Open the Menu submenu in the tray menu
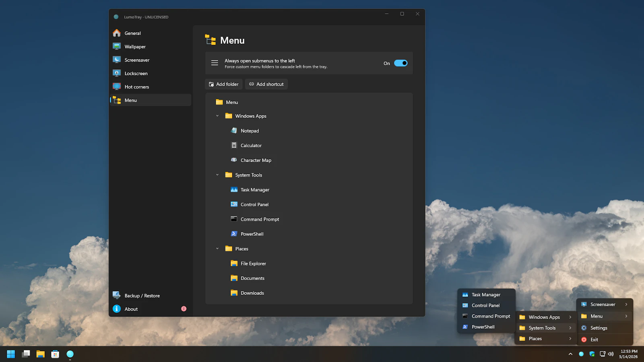The image size is (644, 362). click(x=605, y=316)
